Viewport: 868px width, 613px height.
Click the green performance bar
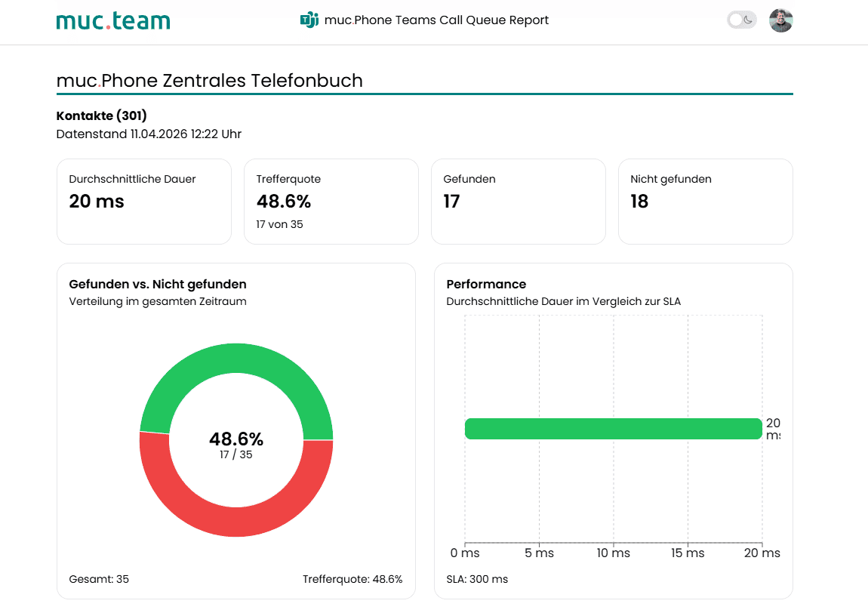[614, 429]
